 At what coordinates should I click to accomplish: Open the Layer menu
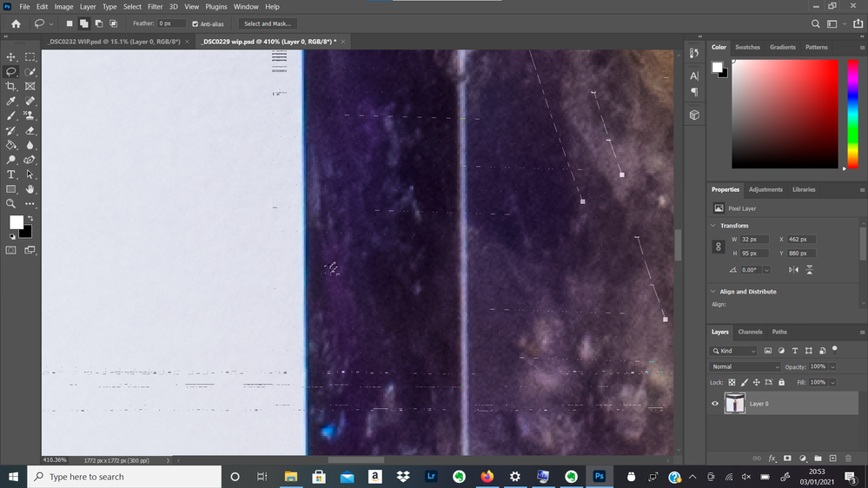pyautogui.click(x=88, y=7)
